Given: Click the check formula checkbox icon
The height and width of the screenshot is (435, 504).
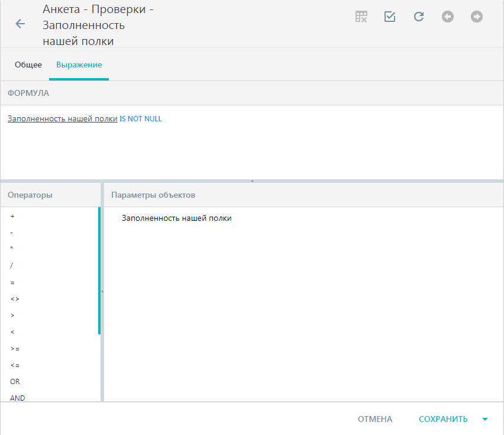Looking at the screenshot, I should coord(390,17).
